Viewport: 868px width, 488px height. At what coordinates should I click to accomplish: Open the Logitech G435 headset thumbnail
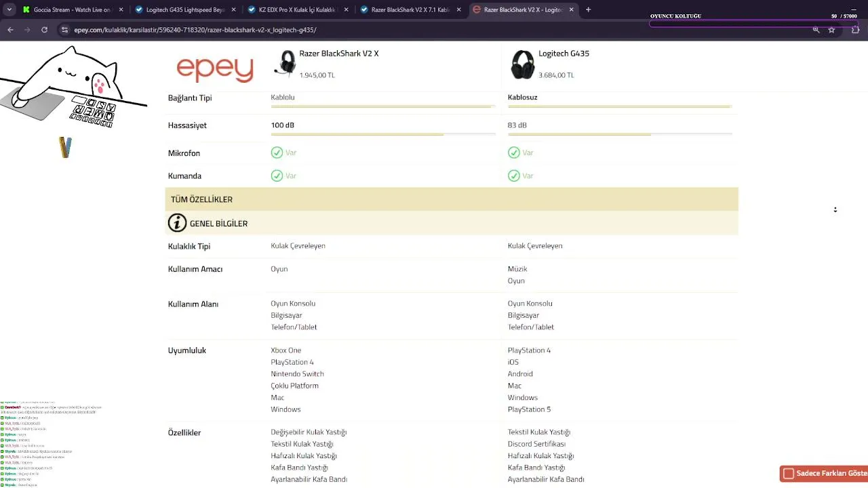point(523,64)
